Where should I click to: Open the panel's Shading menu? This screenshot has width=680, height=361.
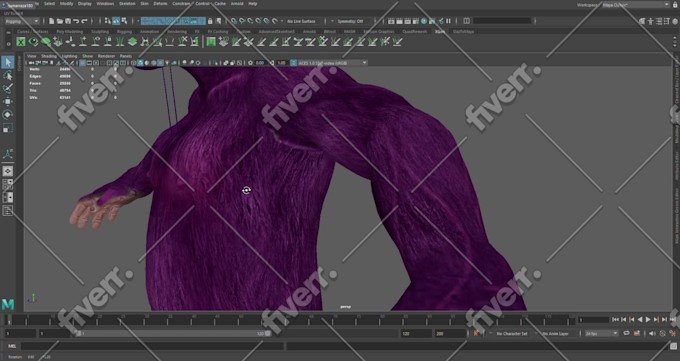(49, 56)
